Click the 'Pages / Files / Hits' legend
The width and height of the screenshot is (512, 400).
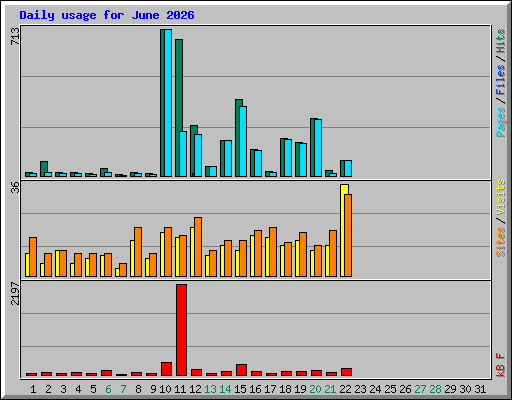[500, 83]
